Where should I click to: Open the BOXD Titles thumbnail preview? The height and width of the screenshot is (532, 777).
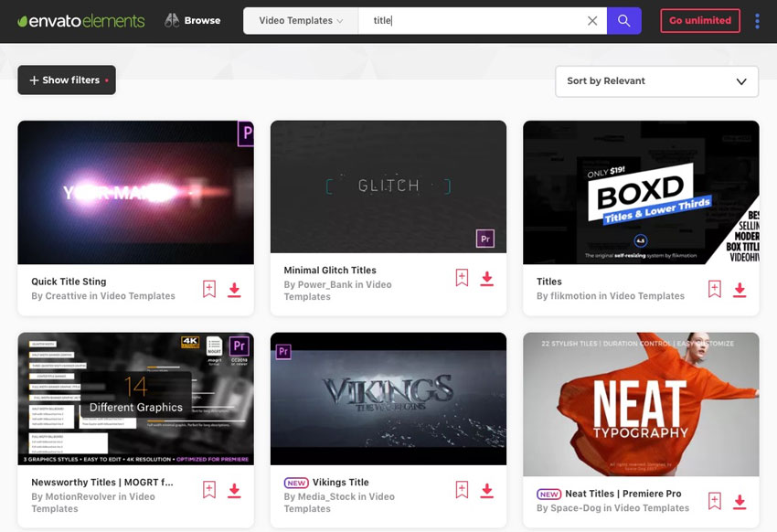tap(641, 193)
